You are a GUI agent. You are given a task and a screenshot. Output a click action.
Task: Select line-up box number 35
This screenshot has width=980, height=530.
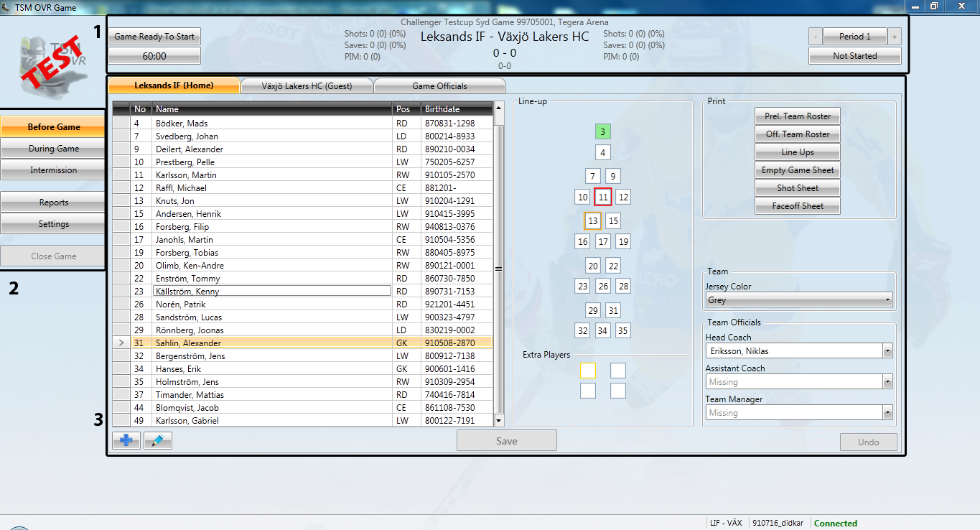[623, 330]
